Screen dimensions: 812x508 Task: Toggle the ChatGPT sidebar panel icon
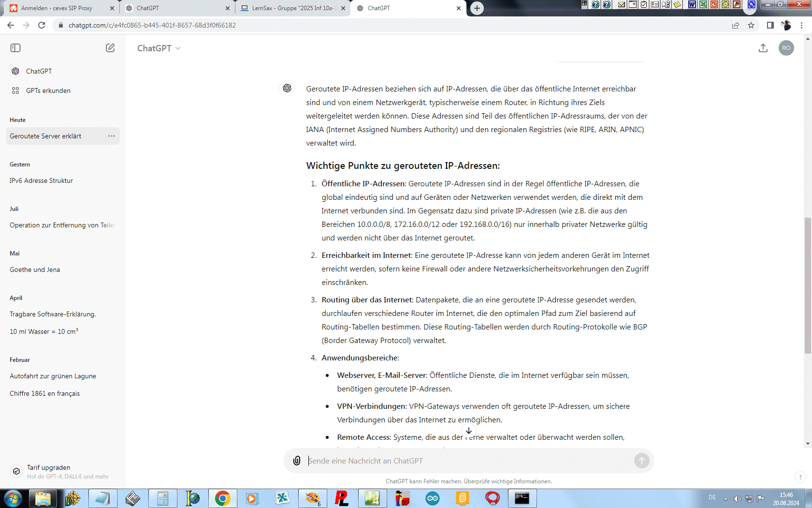[15, 48]
